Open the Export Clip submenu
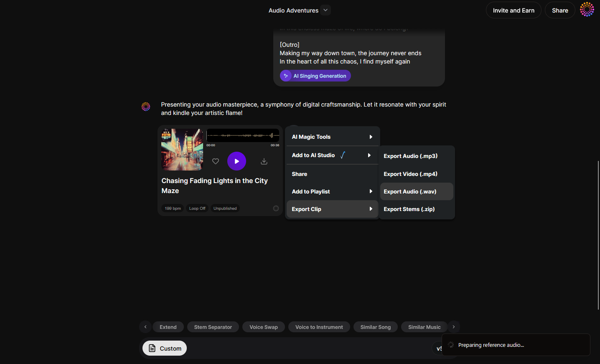This screenshot has width=600, height=364. pos(332,209)
